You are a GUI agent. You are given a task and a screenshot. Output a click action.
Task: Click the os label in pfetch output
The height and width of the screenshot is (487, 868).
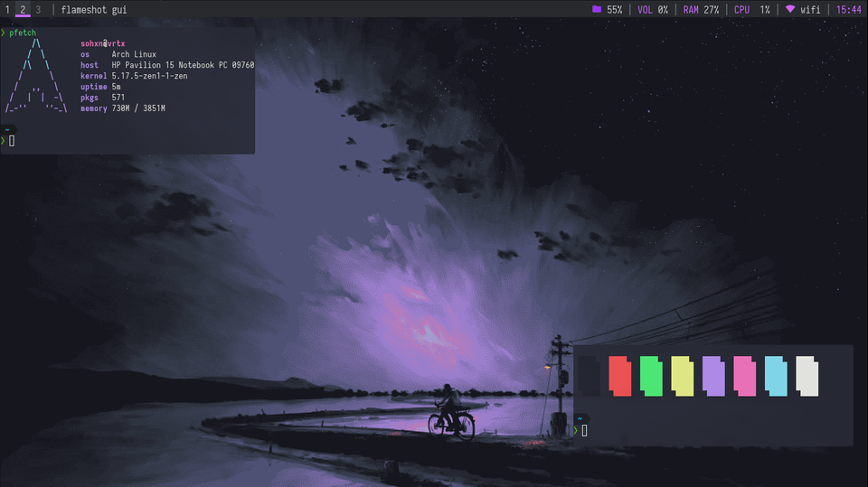click(x=85, y=54)
